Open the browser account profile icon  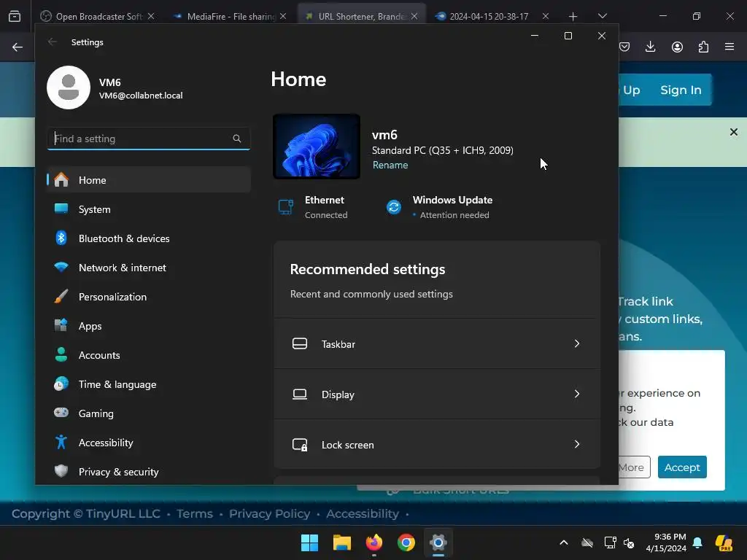click(x=677, y=47)
